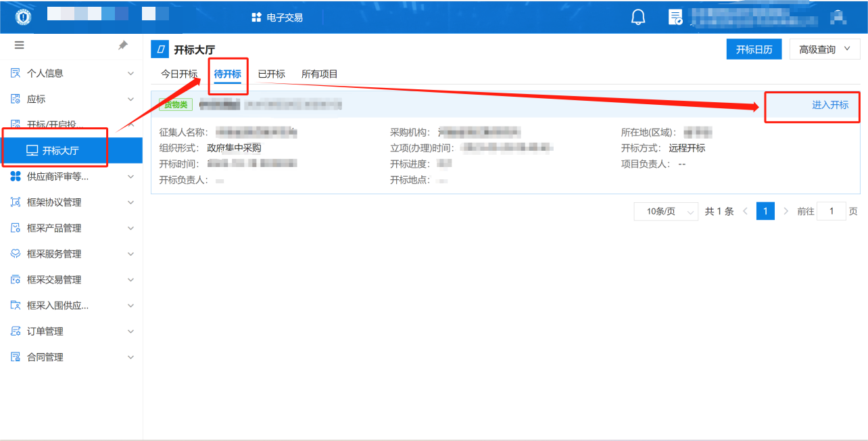This screenshot has width=868, height=441.
Task: Click the previous page arrow
Action: 745,211
